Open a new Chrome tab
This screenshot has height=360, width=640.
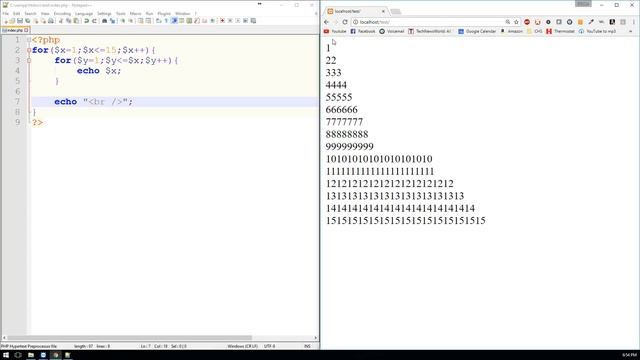pyautogui.click(x=396, y=11)
